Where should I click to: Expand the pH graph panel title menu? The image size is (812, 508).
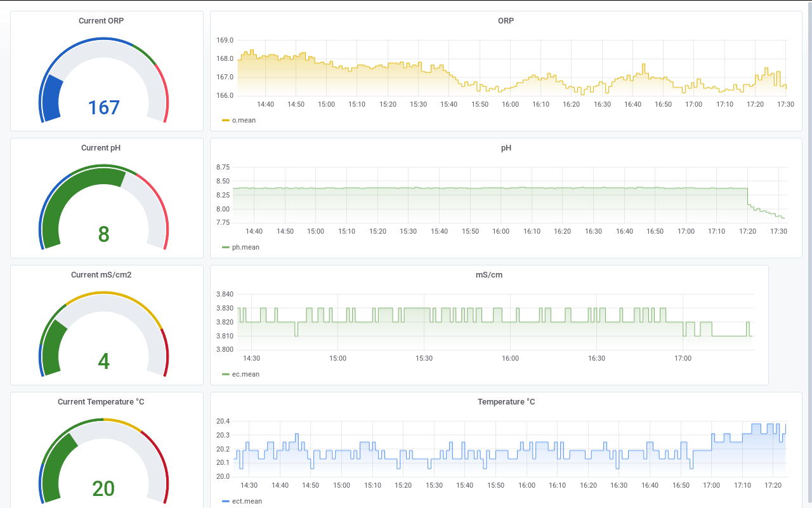tap(506, 148)
